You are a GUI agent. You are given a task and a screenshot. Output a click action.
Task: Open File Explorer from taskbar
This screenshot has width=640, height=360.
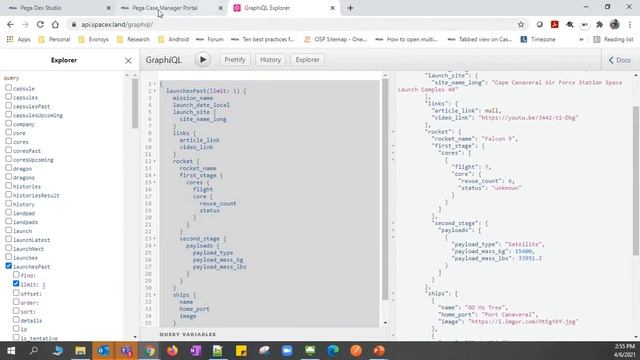80,351
